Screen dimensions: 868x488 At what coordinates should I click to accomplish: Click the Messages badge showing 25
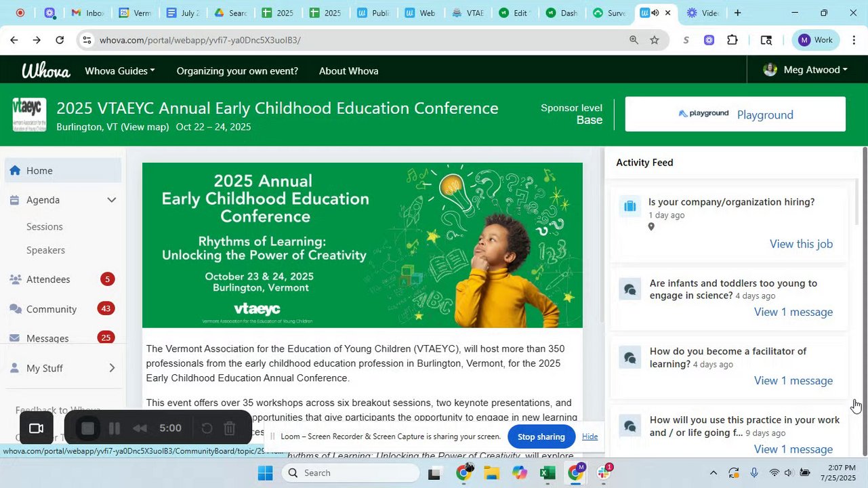[106, 338]
